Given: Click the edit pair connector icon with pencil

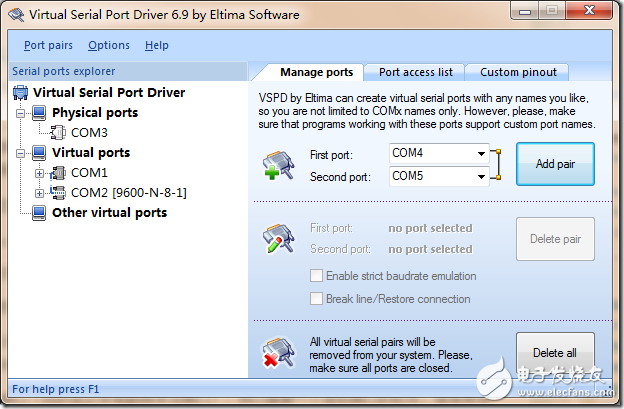Looking at the screenshot, I should (278, 238).
